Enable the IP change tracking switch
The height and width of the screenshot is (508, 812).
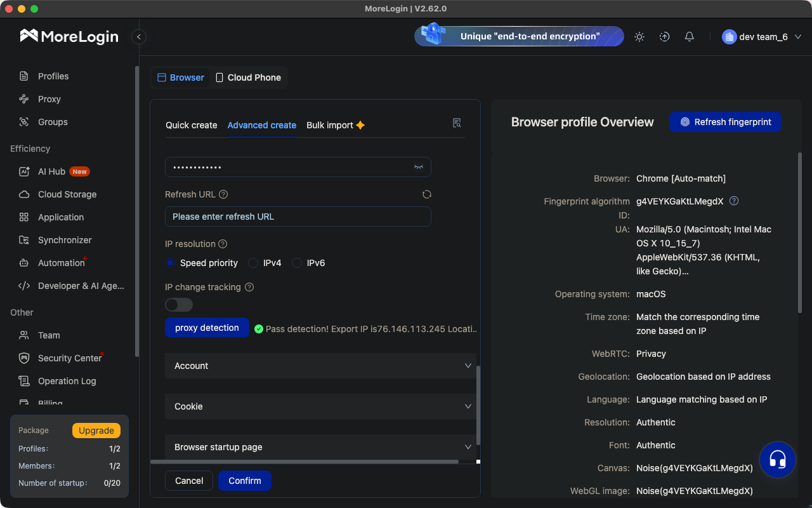[x=179, y=305]
